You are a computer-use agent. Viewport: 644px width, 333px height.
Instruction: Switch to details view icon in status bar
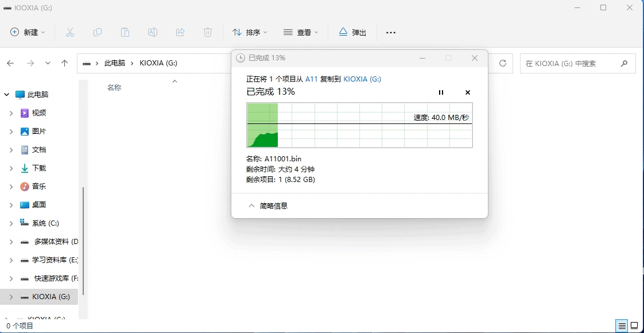[623, 326]
